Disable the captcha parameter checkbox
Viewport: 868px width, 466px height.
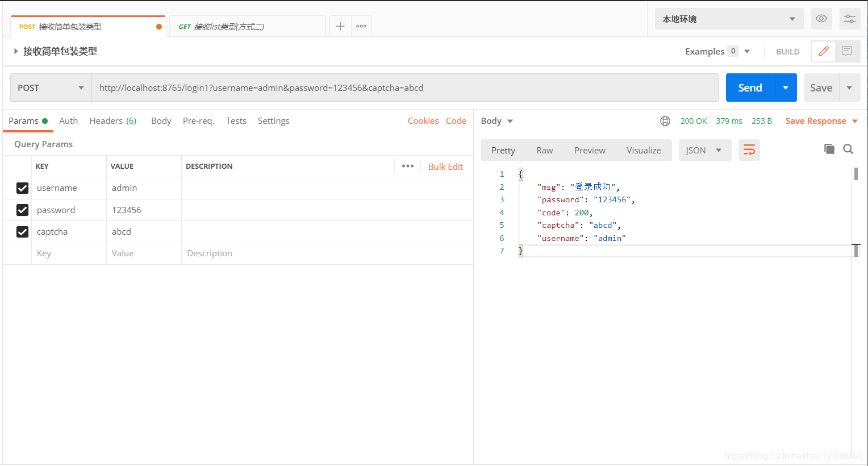22,232
